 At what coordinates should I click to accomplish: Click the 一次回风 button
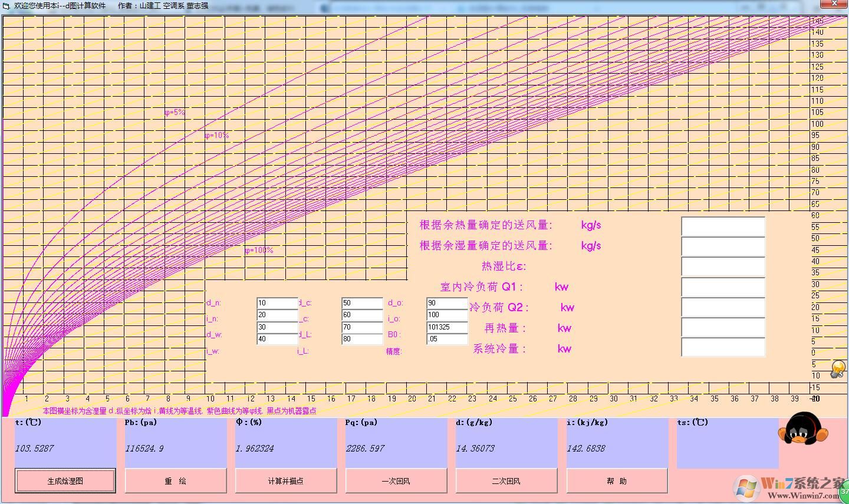(396, 481)
